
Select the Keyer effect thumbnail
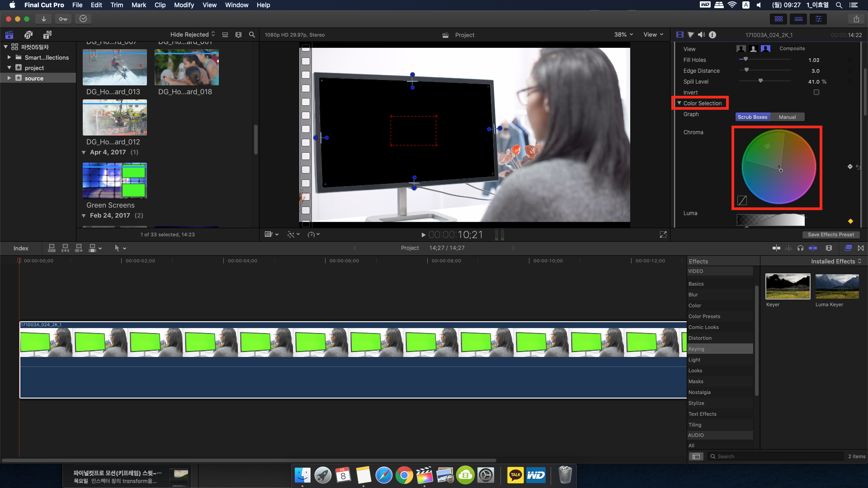click(788, 286)
